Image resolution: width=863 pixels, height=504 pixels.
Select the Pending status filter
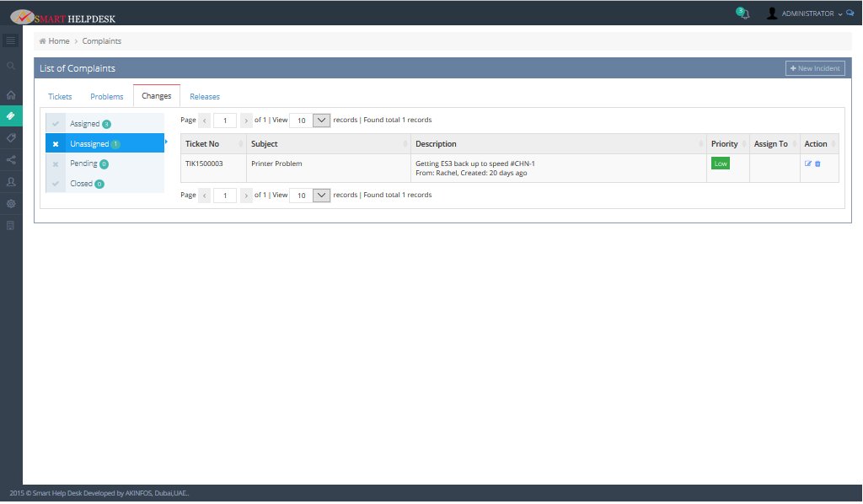click(83, 164)
